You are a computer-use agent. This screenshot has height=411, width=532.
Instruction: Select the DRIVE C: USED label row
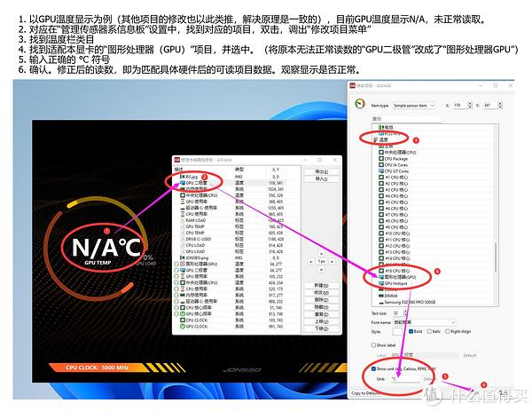[236, 239]
